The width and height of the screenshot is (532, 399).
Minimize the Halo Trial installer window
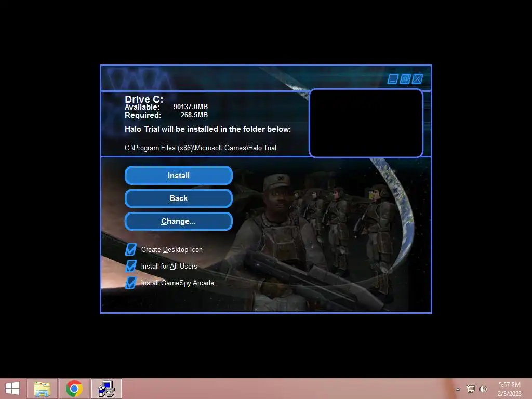click(393, 79)
